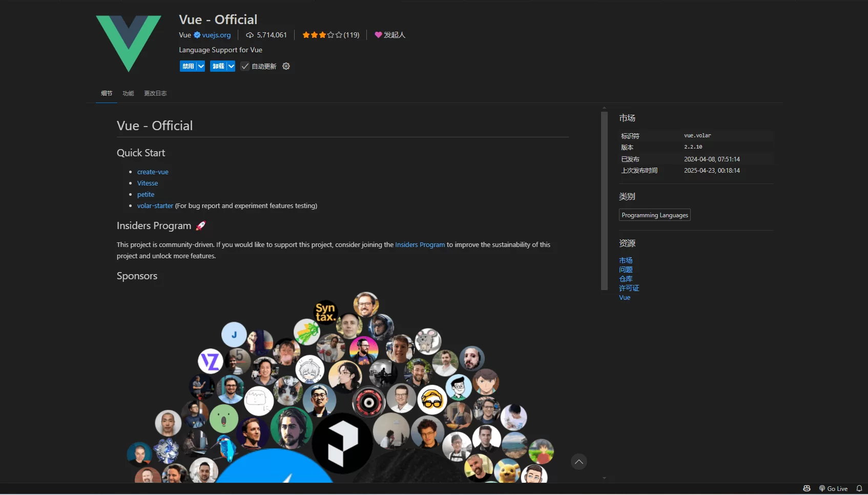This screenshot has height=495, width=868.
Task: Click the blue J sponsor avatar
Action: coord(234,335)
